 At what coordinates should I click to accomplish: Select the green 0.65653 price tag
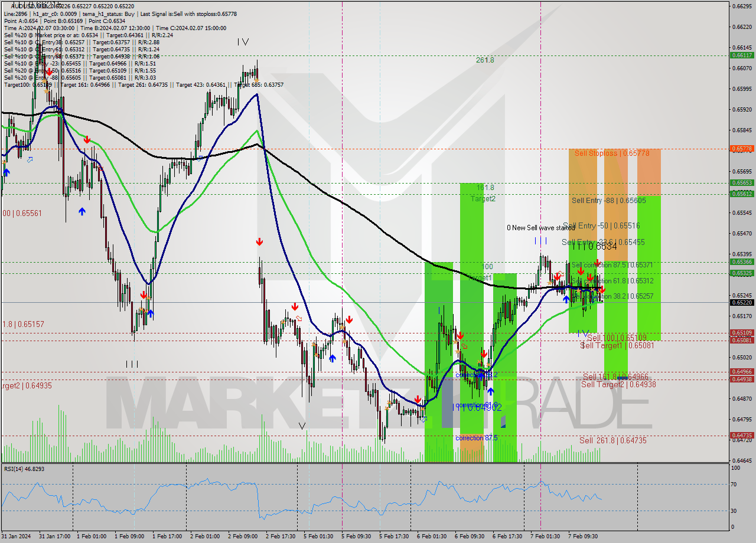pyautogui.click(x=741, y=183)
